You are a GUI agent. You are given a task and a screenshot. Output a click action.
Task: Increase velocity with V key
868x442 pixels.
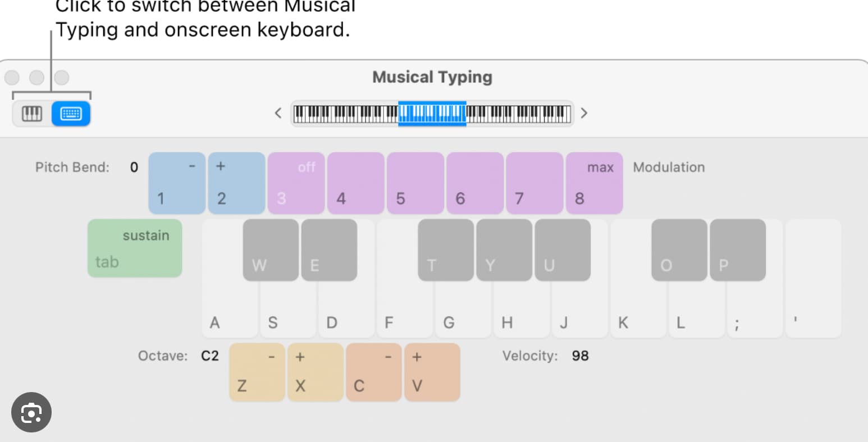(432, 372)
